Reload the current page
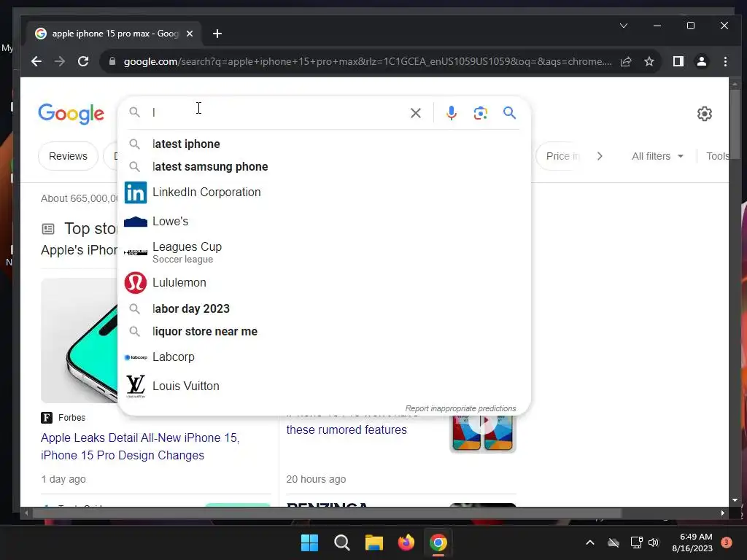Screen dimensions: 747x560 (x=83, y=61)
